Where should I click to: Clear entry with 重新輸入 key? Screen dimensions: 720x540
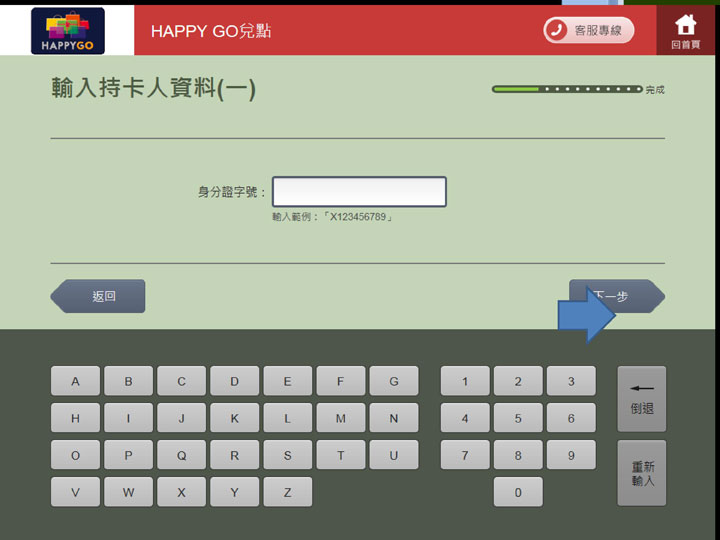[x=641, y=473]
